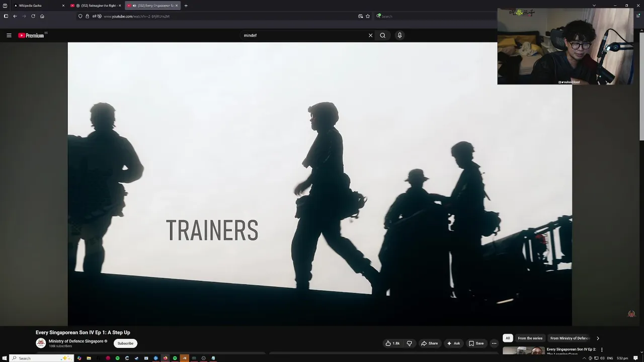This screenshot has width=644, height=362.
Task: Open Ministry of Defence Singapore channel avatar
Action: pyautogui.click(x=41, y=343)
